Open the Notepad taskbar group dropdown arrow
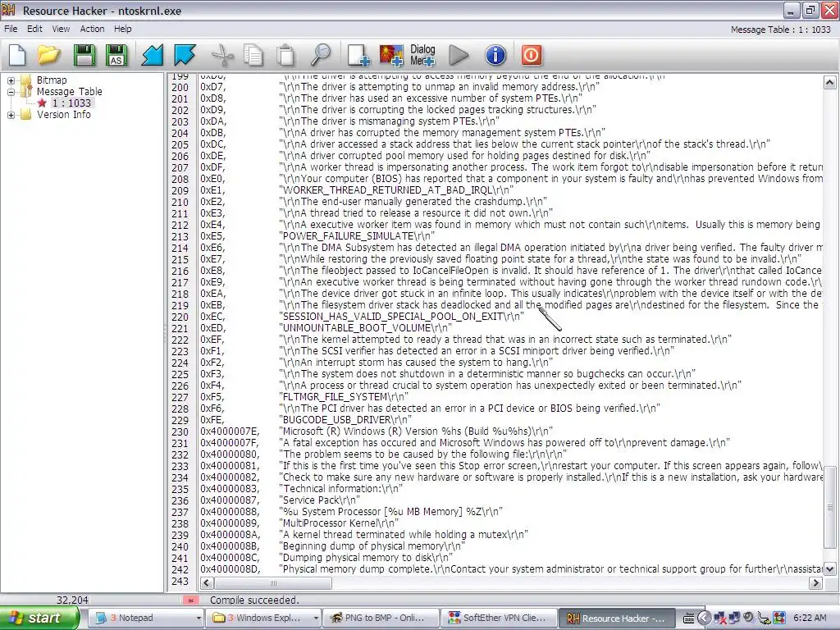 point(199,618)
